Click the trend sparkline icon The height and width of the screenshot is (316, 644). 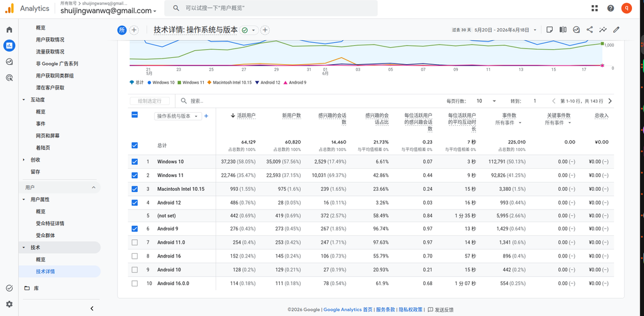pyautogui.click(x=603, y=30)
